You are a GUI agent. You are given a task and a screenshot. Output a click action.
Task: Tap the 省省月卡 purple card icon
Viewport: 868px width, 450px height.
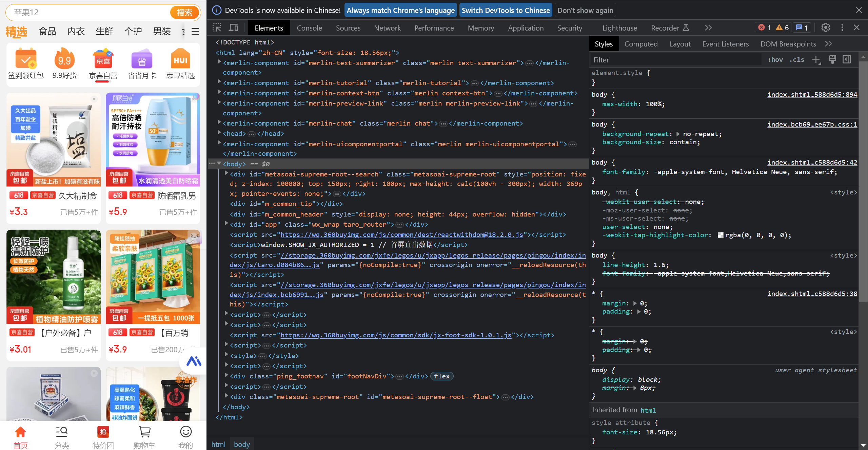142,63
